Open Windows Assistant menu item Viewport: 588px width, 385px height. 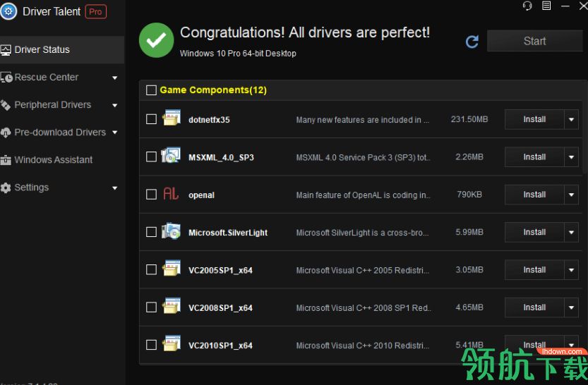point(62,160)
